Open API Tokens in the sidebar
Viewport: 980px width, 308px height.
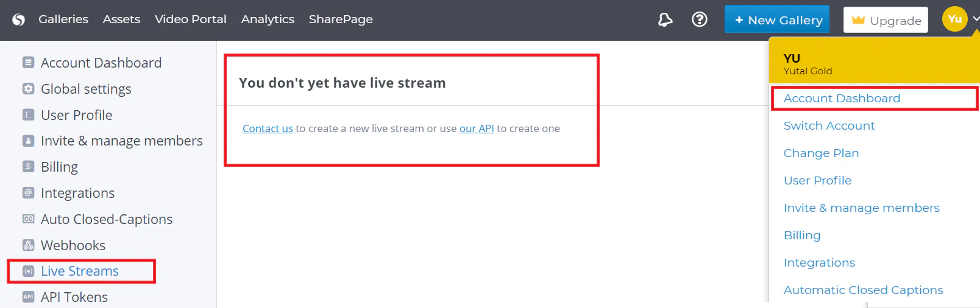coord(74,297)
